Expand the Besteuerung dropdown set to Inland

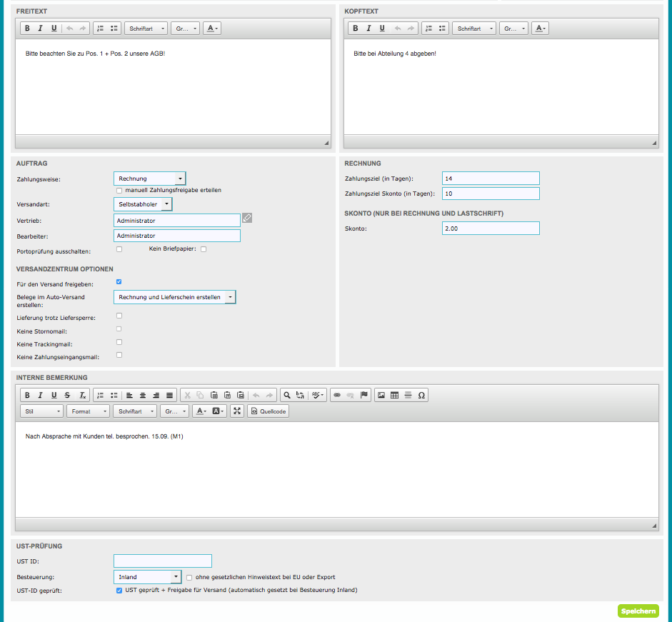pos(147,577)
